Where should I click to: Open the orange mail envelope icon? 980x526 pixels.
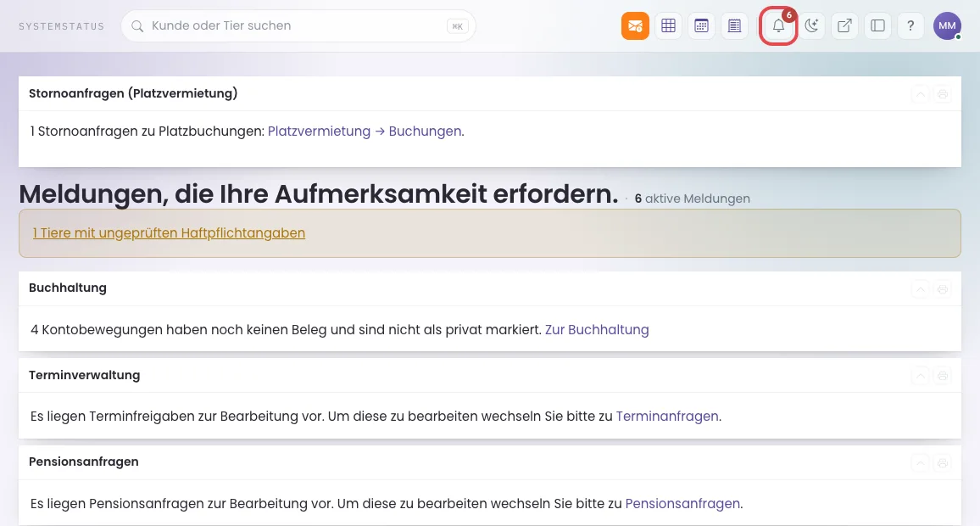635,25
